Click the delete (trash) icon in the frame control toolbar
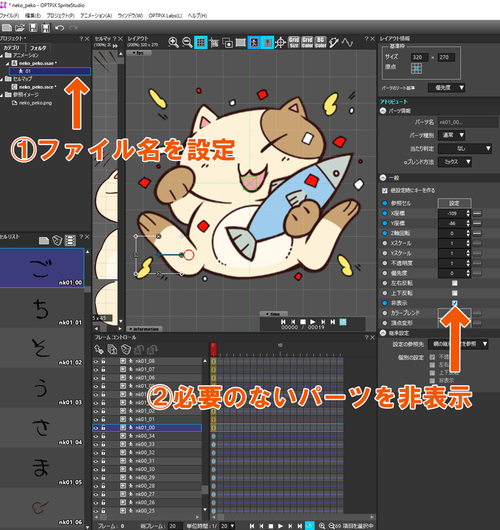 125,349
